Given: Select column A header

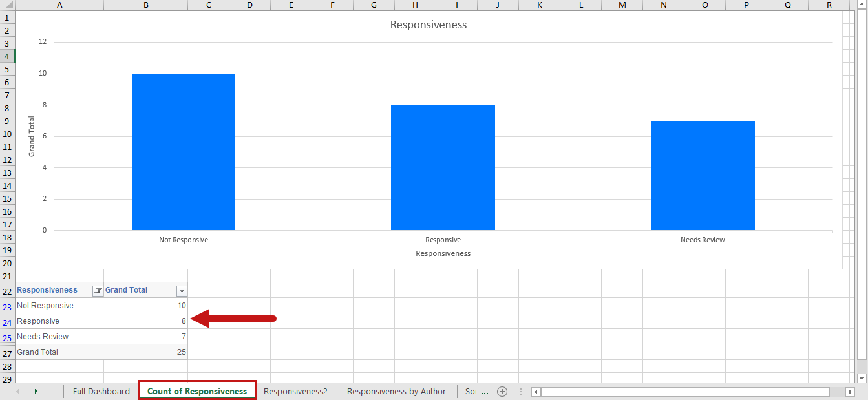Looking at the screenshot, I should [x=59, y=5].
